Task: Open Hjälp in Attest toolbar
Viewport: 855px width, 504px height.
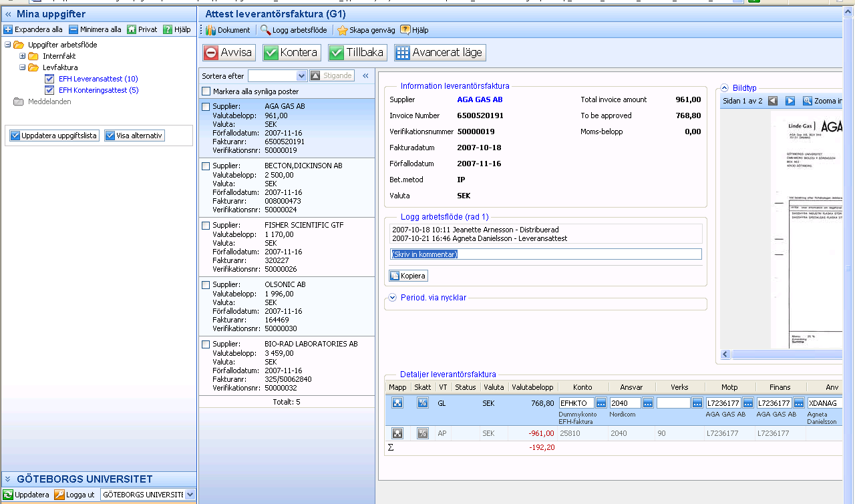Action: (x=414, y=30)
